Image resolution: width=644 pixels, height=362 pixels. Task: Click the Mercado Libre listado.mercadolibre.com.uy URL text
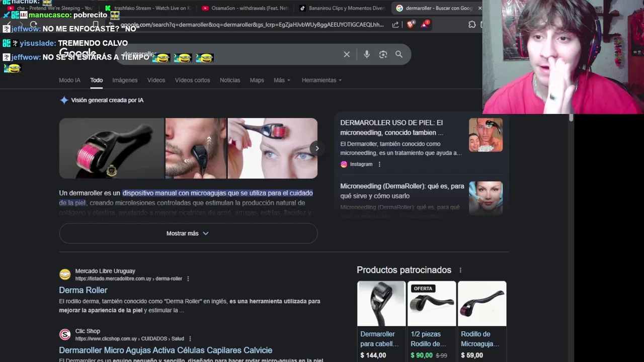coord(128,279)
